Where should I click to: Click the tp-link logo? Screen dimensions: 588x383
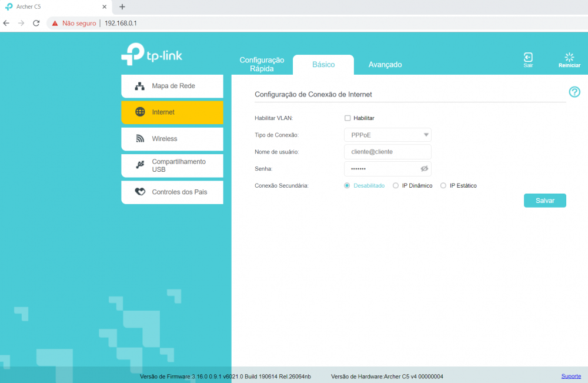(152, 55)
